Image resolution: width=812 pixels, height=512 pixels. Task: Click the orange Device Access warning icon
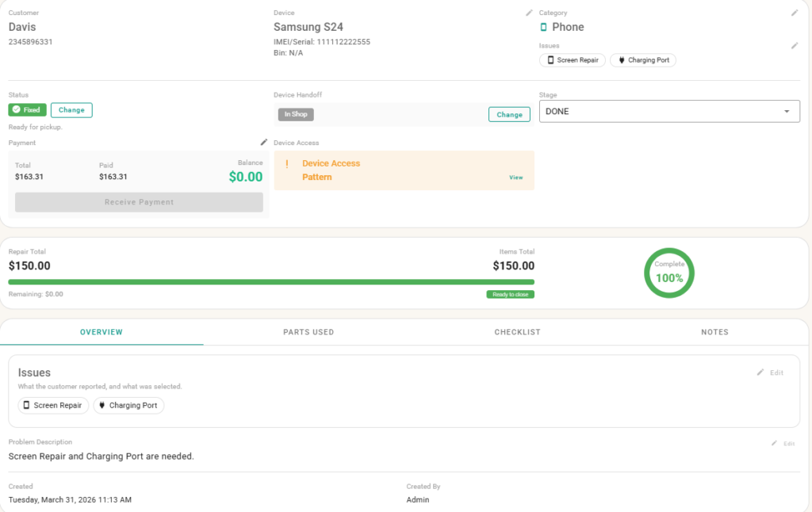[x=288, y=163]
